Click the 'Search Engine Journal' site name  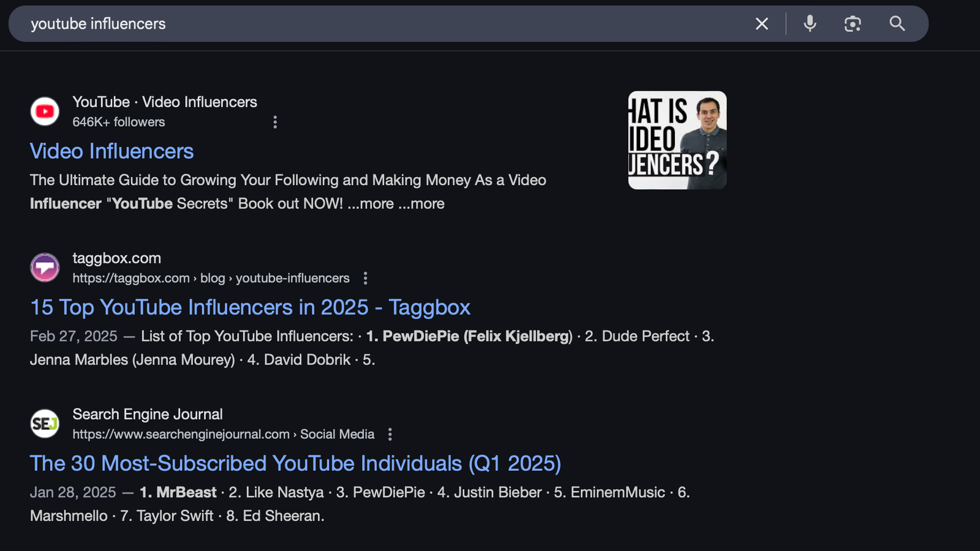coord(148,414)
